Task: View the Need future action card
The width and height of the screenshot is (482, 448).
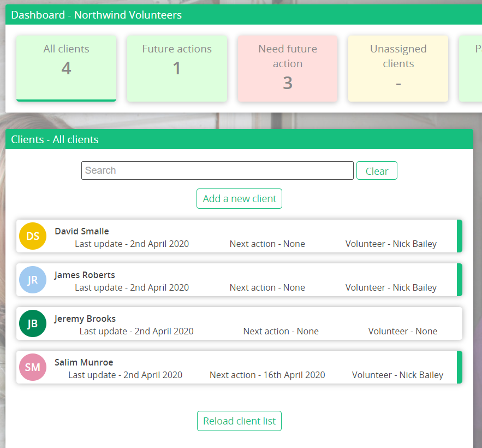Action: (x=288, y=68)
